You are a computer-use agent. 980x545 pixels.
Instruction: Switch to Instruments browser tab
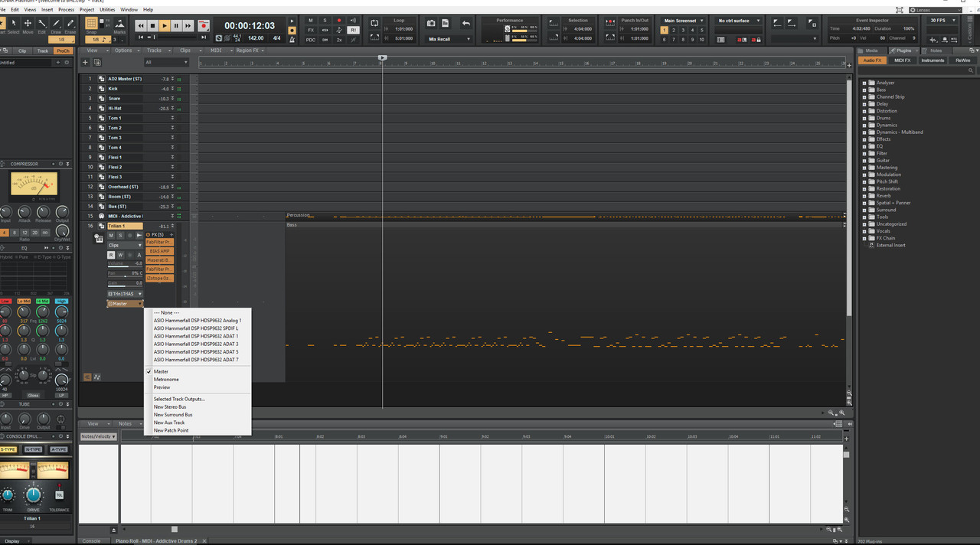pos(933,60)
